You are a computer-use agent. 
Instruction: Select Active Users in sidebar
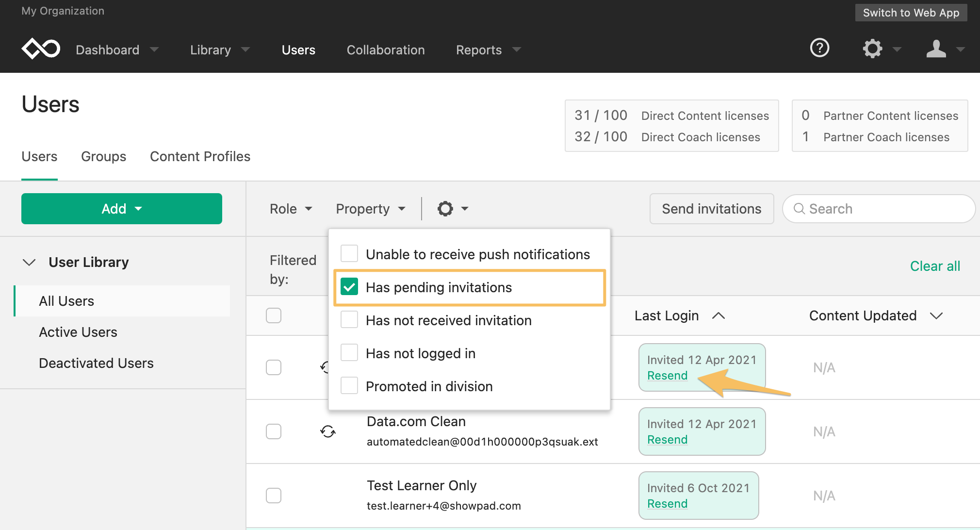pos(78,332)
